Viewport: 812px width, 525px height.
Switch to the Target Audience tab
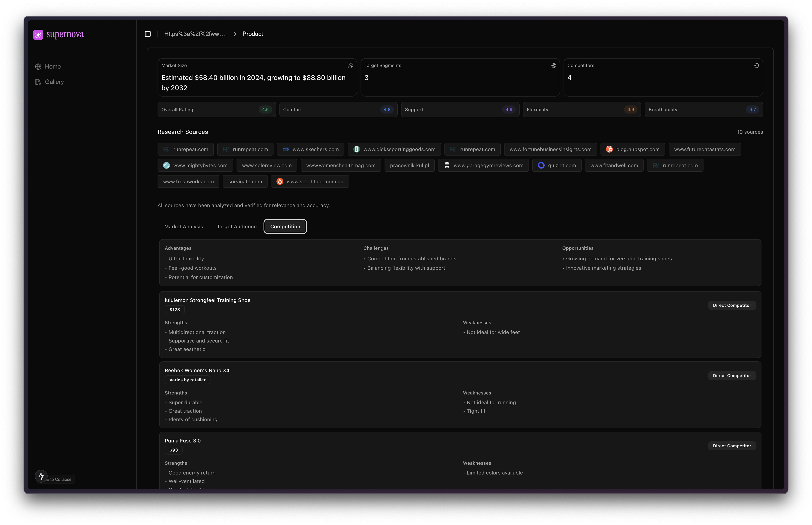pos(236,227)
